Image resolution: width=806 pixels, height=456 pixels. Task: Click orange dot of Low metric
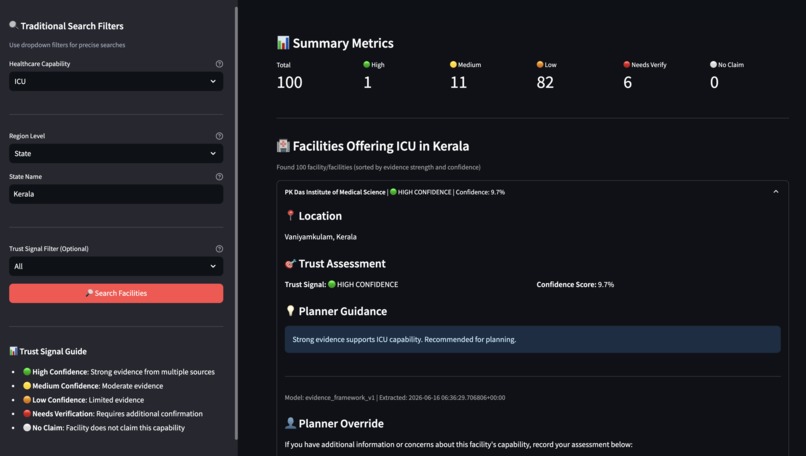coord(540,64)
